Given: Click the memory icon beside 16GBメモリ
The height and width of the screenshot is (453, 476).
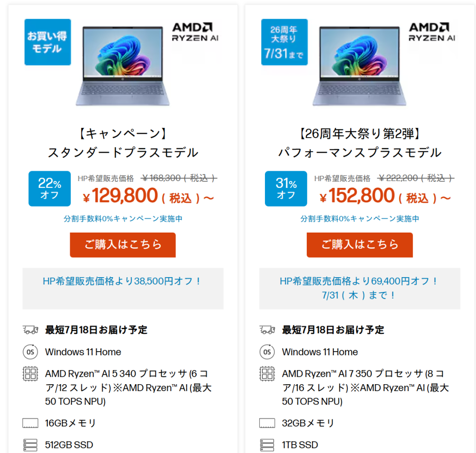Looking at the screenshot, I should (30, 423).
